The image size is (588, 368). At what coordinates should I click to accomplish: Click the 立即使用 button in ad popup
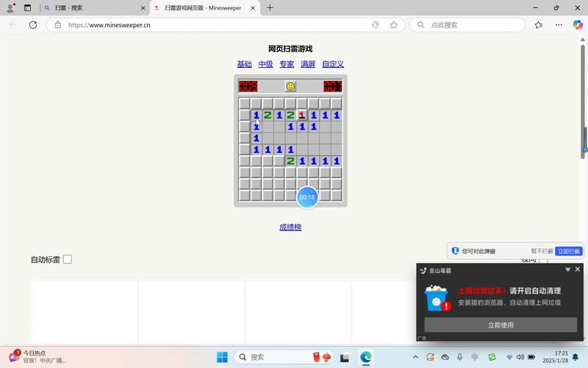pos(501,325)
